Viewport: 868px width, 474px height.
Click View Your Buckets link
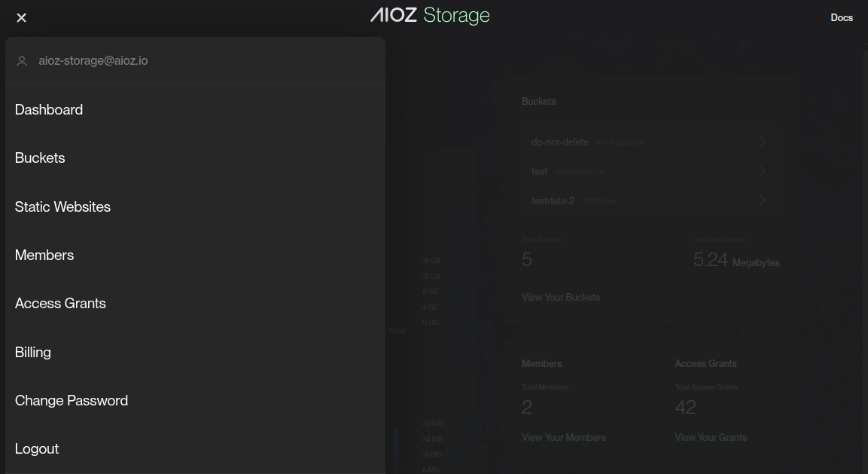[x=560, y=298]
